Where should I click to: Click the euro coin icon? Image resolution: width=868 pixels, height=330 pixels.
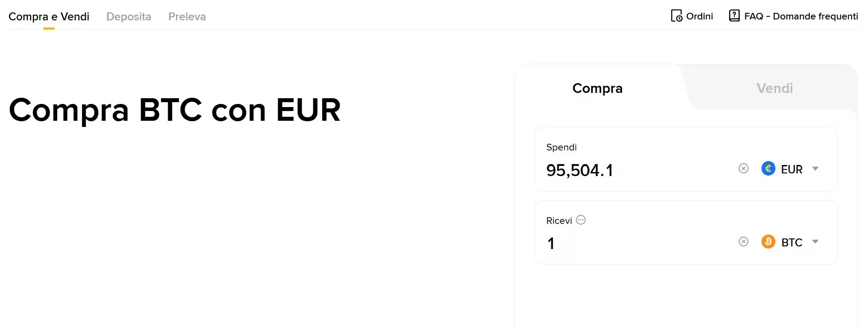pos(768,169)
